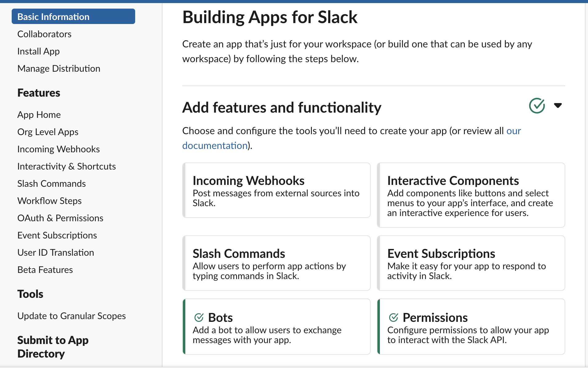Select Basic Information in sidebar

tap(73, 17)
